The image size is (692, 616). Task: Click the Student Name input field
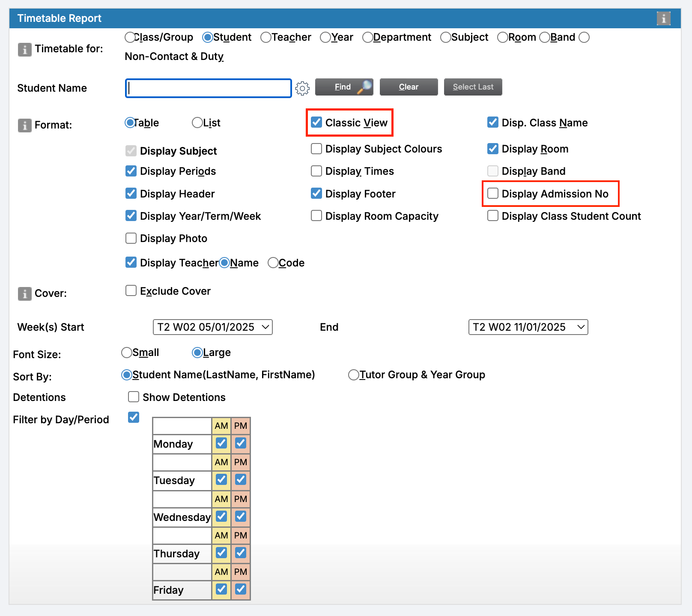(208, 88)
